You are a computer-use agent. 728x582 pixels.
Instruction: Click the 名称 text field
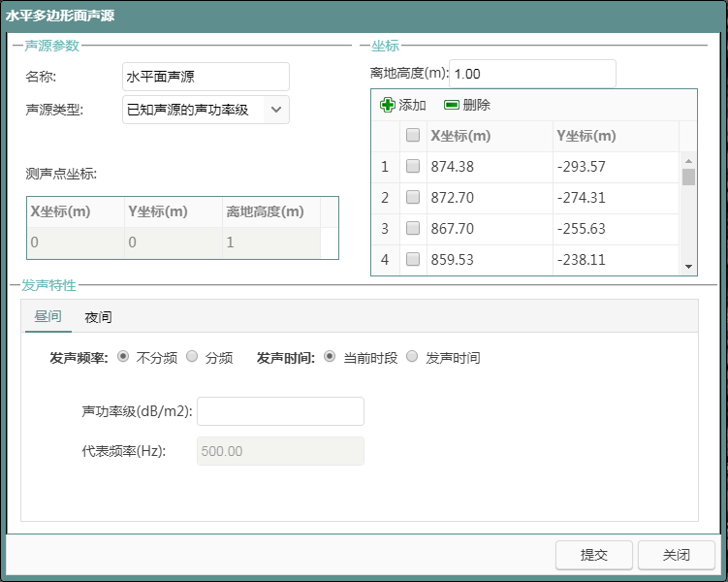pyautogui.click(x=206, y=77)
